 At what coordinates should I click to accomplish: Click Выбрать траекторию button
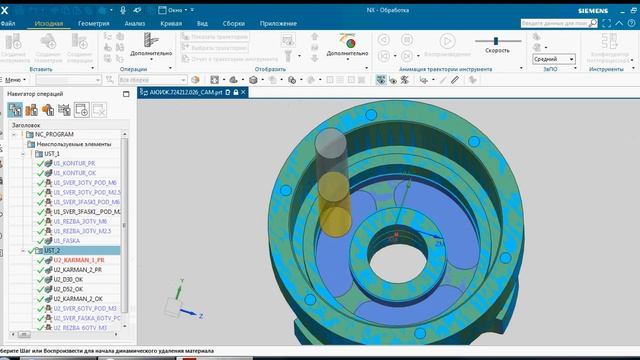click(215, 48)
